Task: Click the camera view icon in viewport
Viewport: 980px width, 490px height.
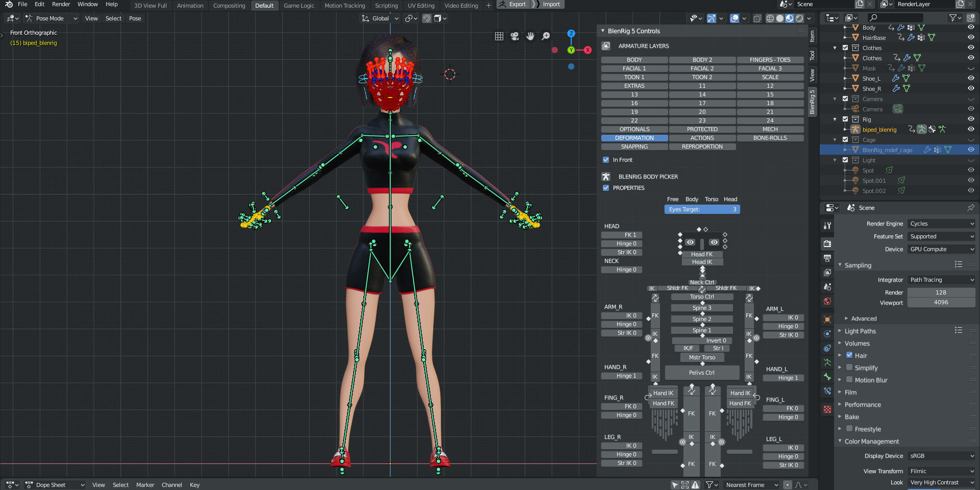Action: (514, 36)
